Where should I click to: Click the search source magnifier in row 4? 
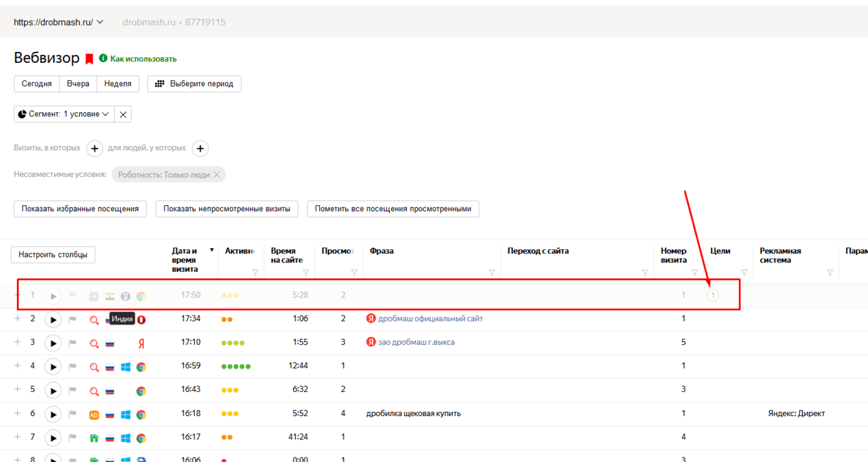pos(94,367)
